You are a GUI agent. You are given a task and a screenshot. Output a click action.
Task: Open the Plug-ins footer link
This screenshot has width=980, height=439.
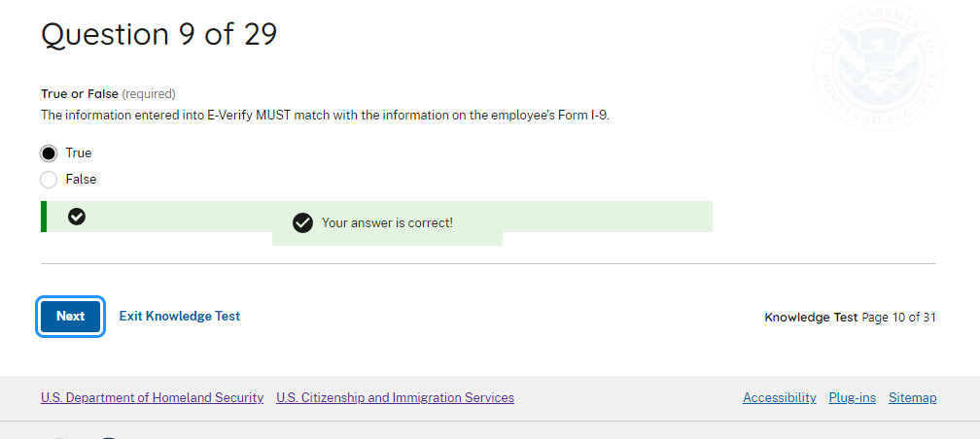pos(852,397)
